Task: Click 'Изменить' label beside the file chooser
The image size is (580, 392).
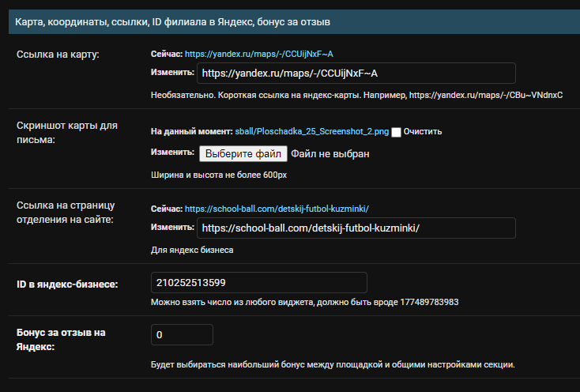Action: [172, 153]
